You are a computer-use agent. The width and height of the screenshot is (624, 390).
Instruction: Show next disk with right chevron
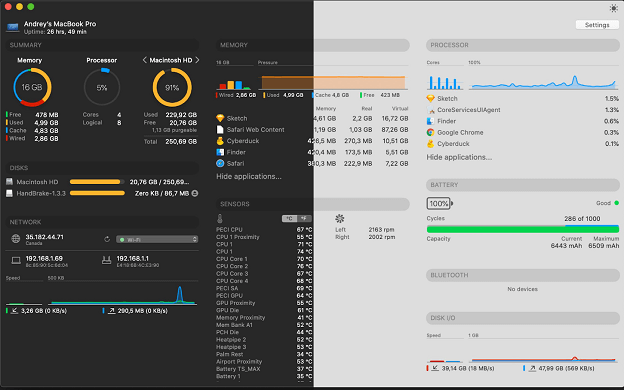pos(197,60)
